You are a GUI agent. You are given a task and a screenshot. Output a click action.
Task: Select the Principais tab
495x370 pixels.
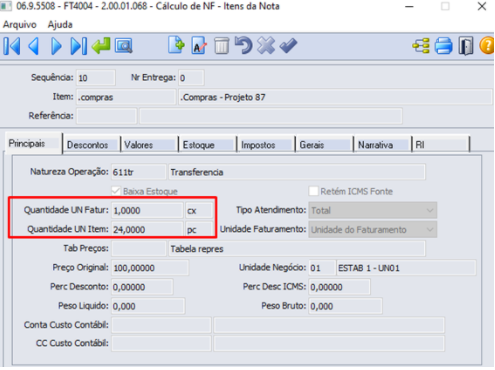pos(33,144)
